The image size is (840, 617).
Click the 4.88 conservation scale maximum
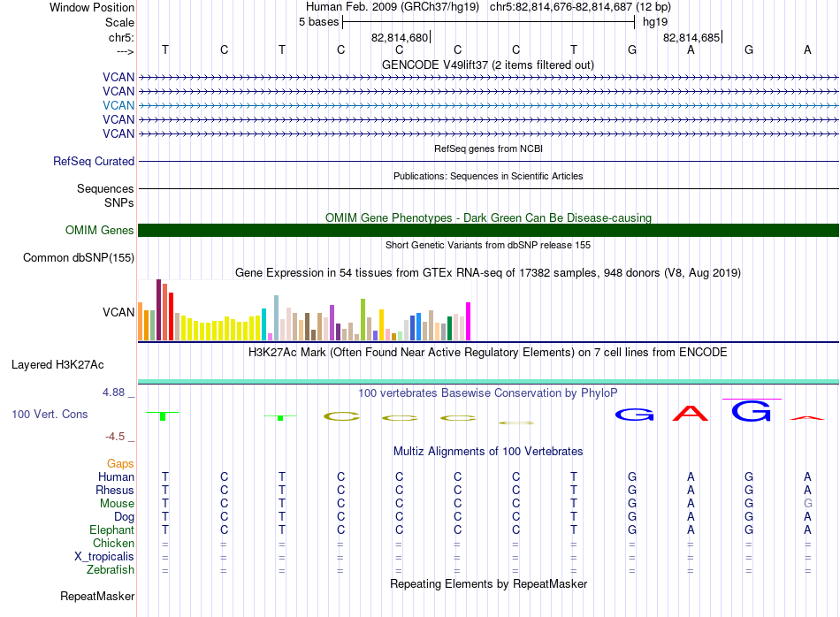click(x=113, y=392)
